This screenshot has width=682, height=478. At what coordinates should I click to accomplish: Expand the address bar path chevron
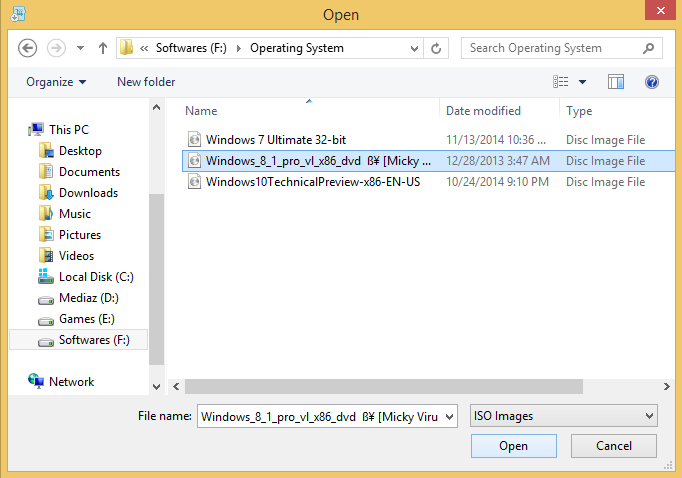pyautogui.click(x=144, y=48)
